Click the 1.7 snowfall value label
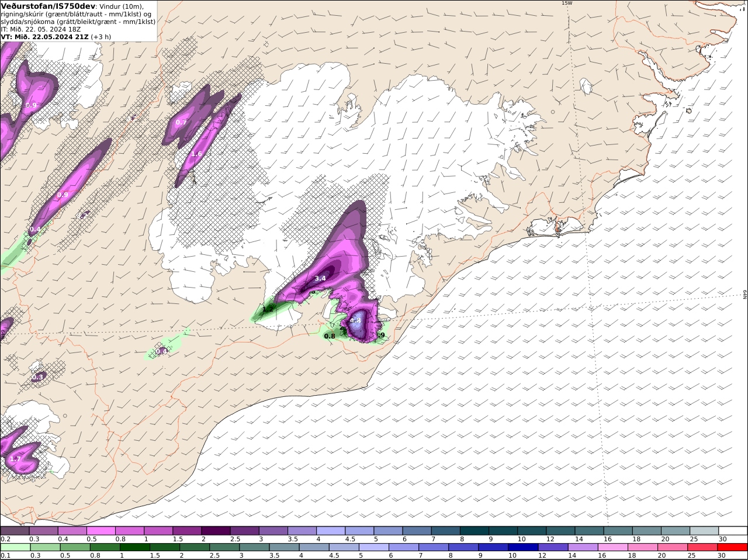748x560 pixels. 15,459
